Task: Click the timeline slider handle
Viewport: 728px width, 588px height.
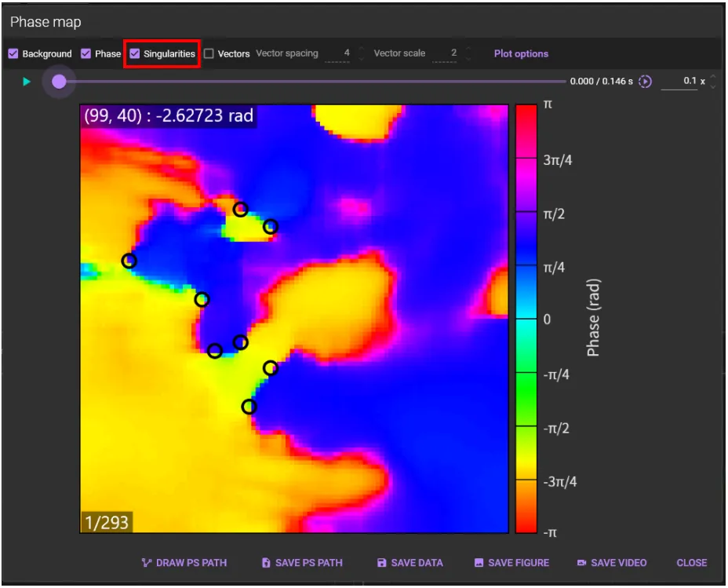Action: click(x=59, y=82)
